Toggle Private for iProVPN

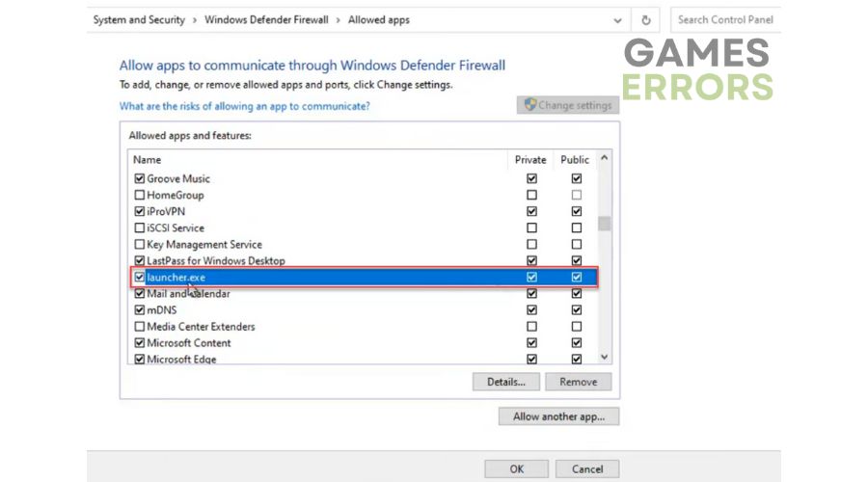532,211
